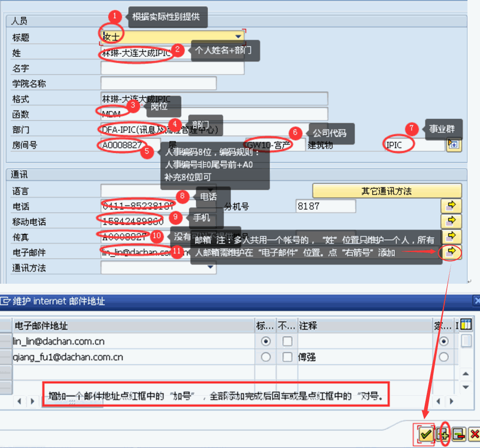The height and width of the screenshot is (448, 480).
Task: Select the radio button for qiang_fu1@dachan.com.cn
Action: [265, 357]
